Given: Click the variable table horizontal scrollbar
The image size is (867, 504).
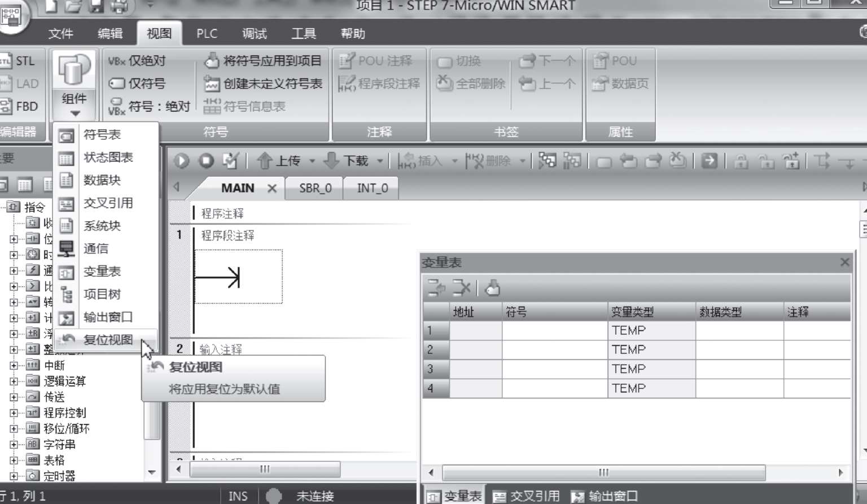Looking at the screenshot, I should pyautogui.click(x=603, y=472).
